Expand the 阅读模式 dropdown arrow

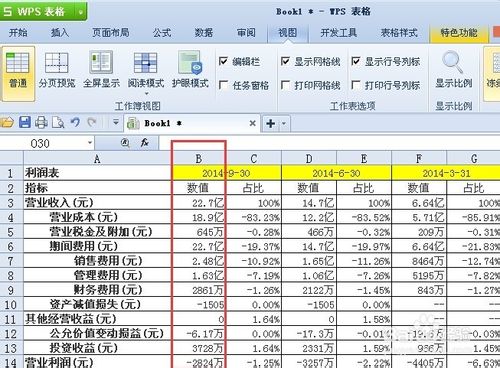(146, 94)
